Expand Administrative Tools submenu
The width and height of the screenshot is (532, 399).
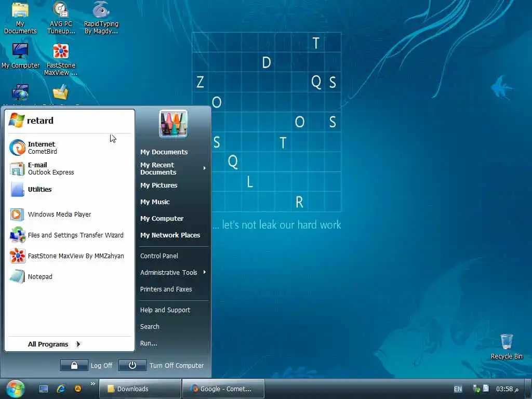(173, 272)
